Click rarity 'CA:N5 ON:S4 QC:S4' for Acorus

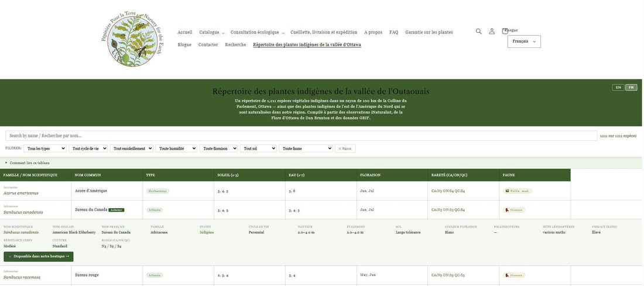448,191
